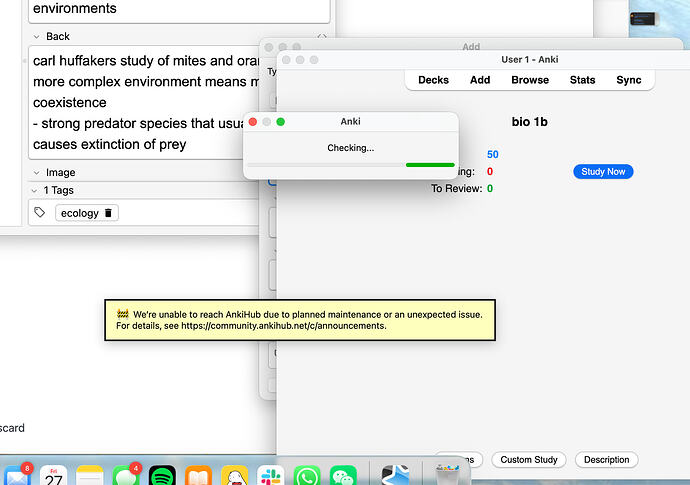Click the Front field text 'environments'
The height and width of the screenshot is (485, 690).
[75, 8]
